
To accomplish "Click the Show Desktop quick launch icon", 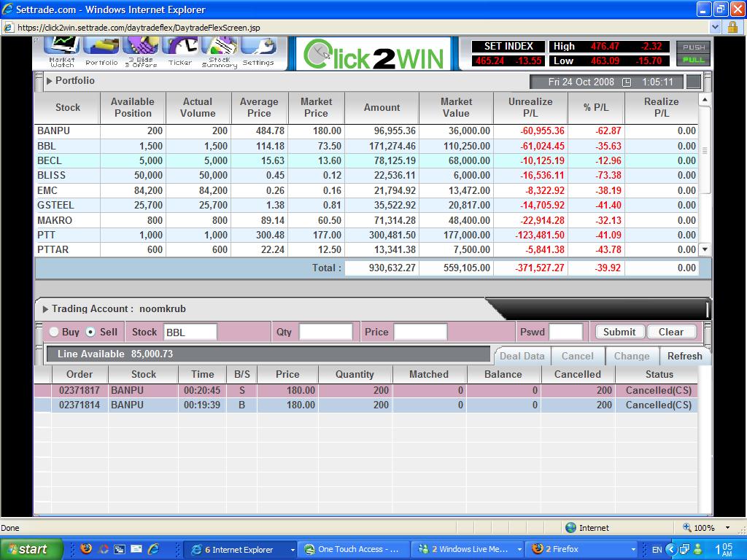I will point(120,549).
